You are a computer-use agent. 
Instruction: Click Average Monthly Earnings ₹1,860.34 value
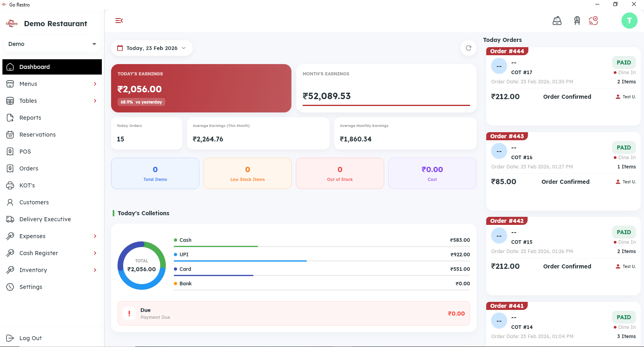[x=356, y=139]
